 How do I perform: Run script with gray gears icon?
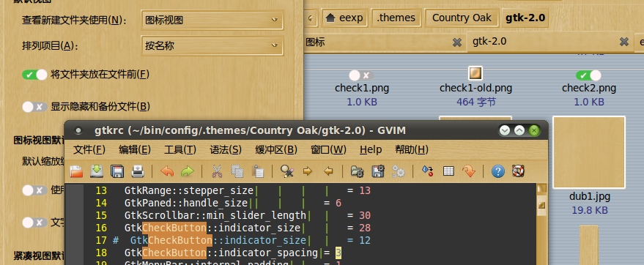[398, 171]
